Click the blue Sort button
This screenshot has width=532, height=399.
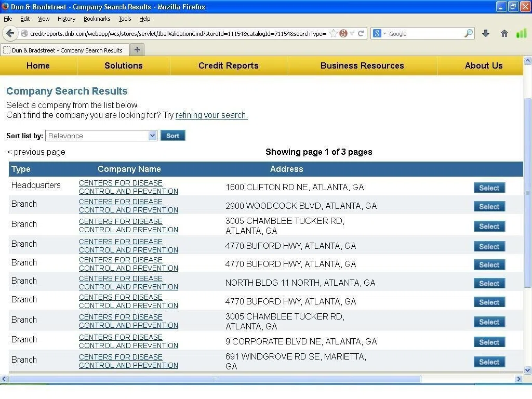pos(172,136)
